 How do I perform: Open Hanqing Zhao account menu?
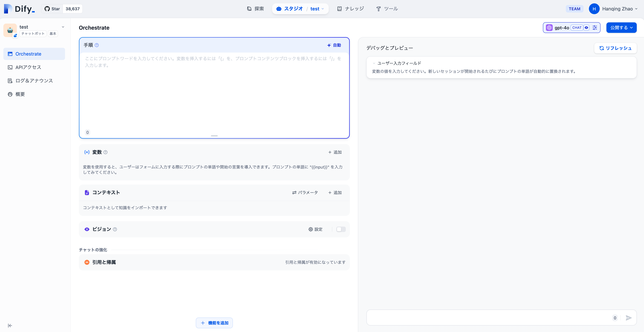620,9
